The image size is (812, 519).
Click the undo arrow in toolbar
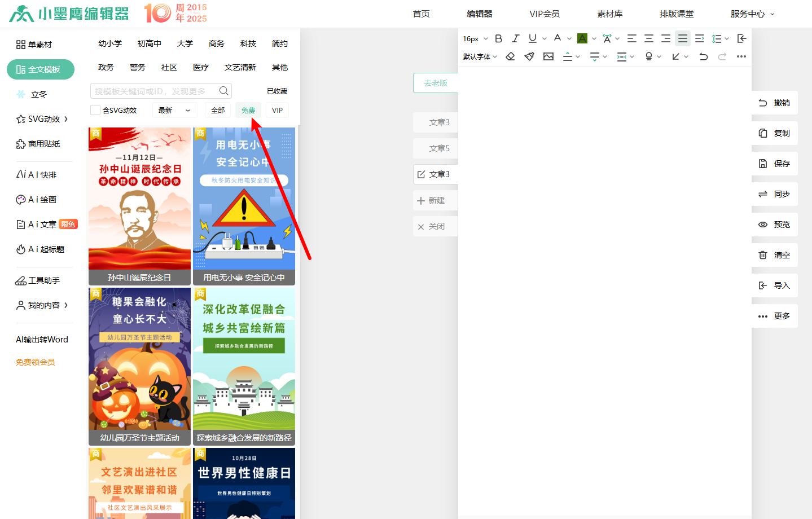coord(703,56)
